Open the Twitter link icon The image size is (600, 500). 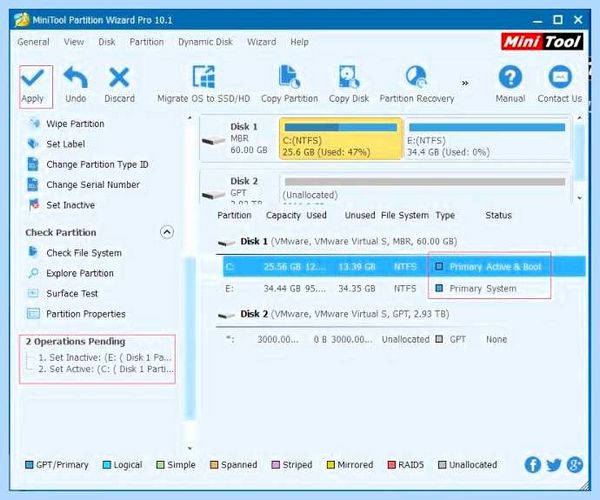click(554, 465)
